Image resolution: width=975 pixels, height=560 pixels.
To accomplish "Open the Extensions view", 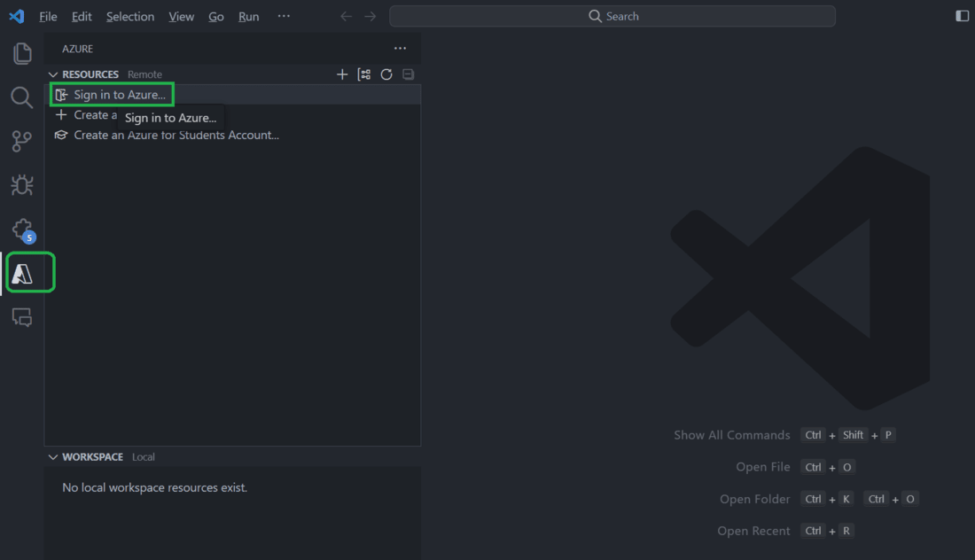I will (23, 230).
